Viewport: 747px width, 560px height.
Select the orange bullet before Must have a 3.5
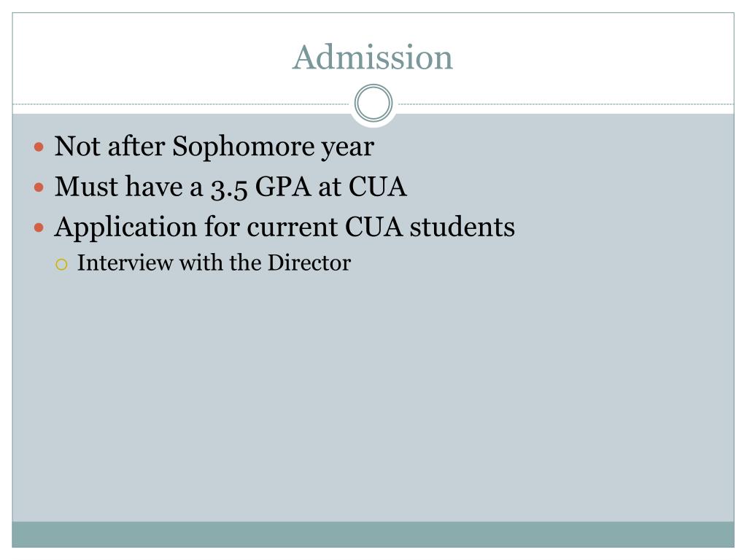tap(39, 187)
